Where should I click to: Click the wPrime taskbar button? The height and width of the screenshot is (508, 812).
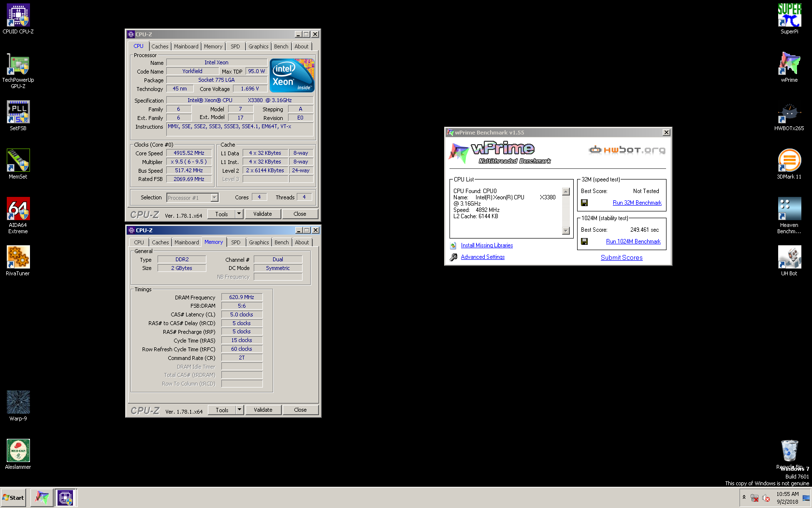click(42, 497)
